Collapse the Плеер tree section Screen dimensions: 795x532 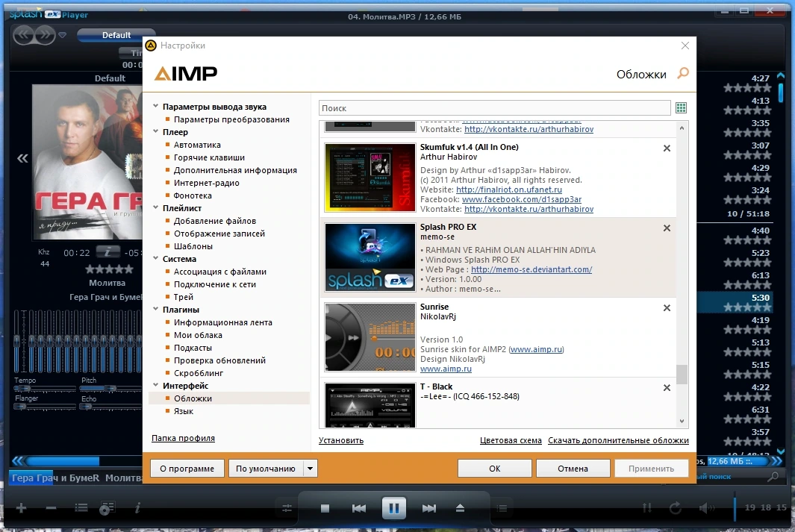click(x=156, y=132)
